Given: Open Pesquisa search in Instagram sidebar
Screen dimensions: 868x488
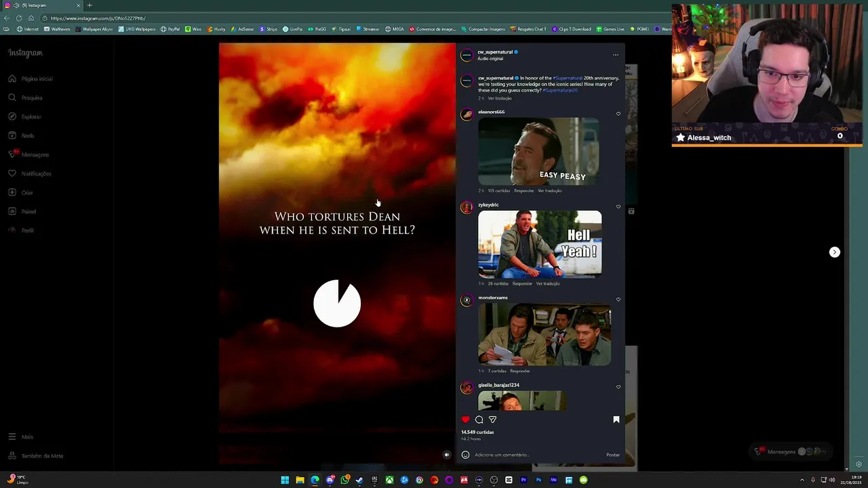Looking at the screenshot, I should click(26, 98).
